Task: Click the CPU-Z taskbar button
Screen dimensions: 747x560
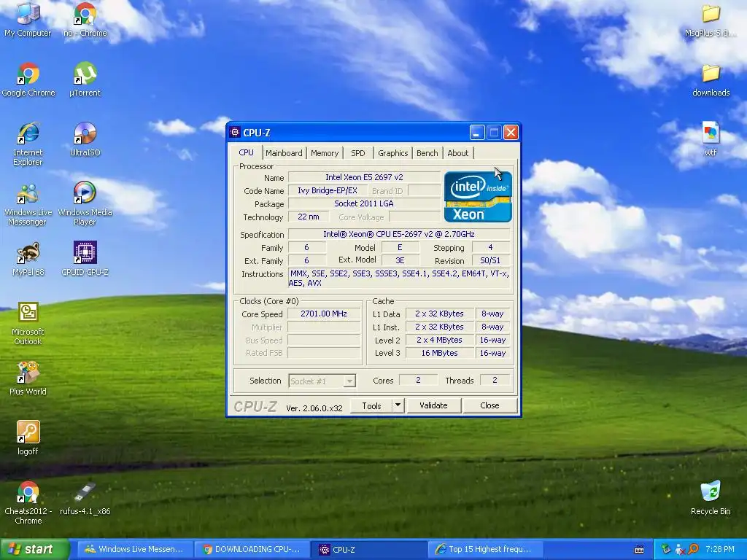Action: 368,549
